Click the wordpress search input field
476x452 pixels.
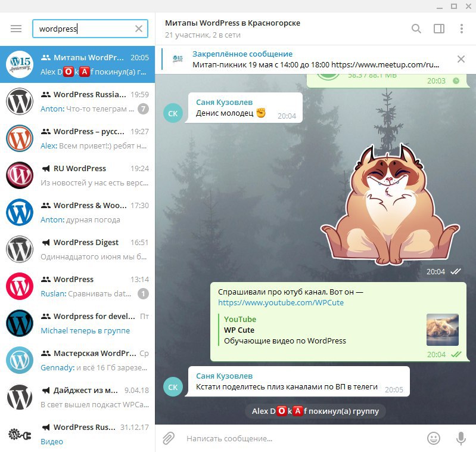tap(90, 29)
